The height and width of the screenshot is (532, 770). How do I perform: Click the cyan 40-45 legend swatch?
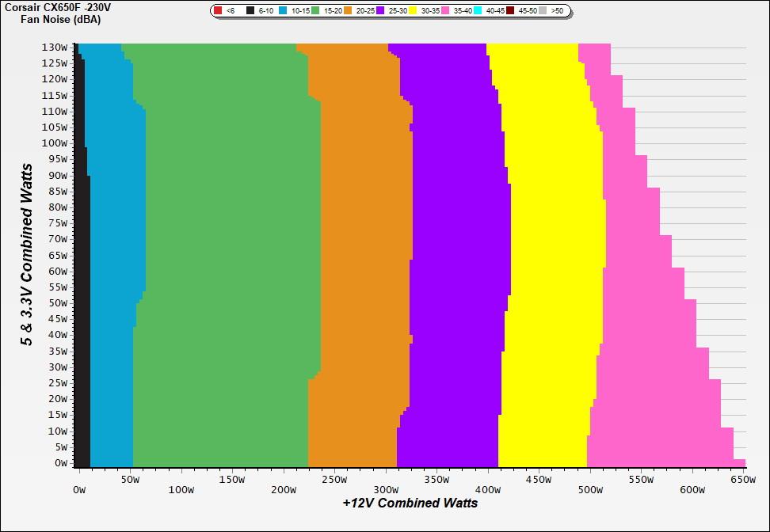click(478, 11)
